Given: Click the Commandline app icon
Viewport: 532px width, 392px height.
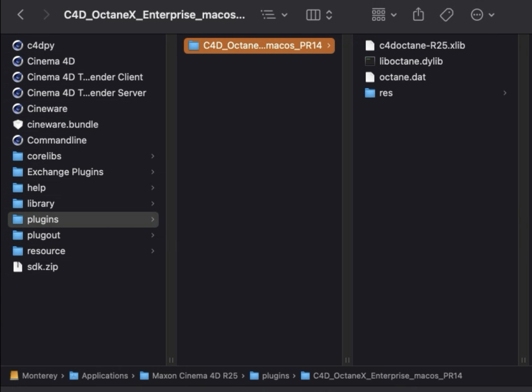Looking at the screenshot, I should 18,140.
